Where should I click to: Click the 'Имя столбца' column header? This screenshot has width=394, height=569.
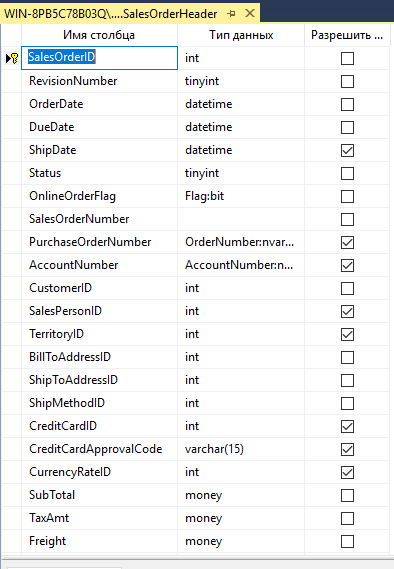[99, 35]
